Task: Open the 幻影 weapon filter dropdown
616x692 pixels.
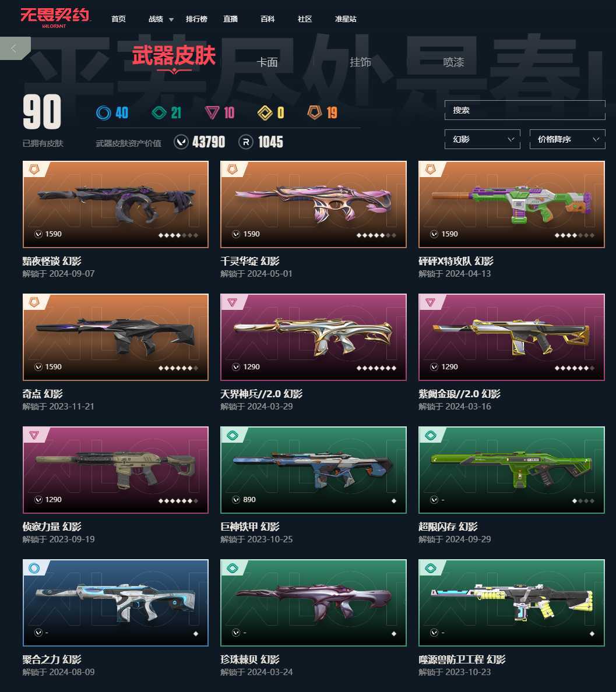Action: tap(482, 139)
